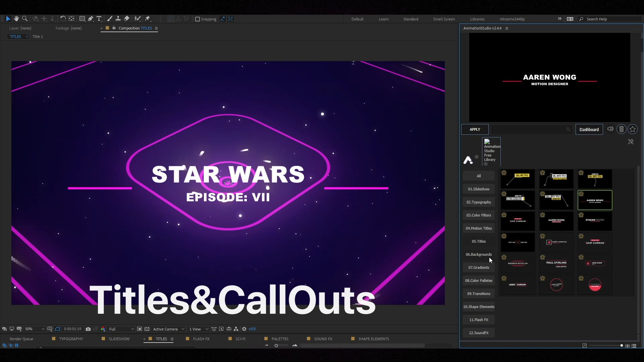
Task: Open the TITLES timeline tab menu
Action: tap(172, 339)
